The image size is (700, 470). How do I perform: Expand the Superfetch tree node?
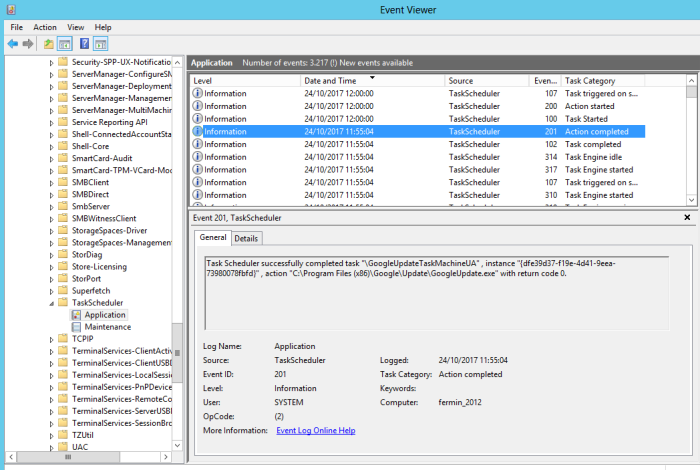pos(51,291)
